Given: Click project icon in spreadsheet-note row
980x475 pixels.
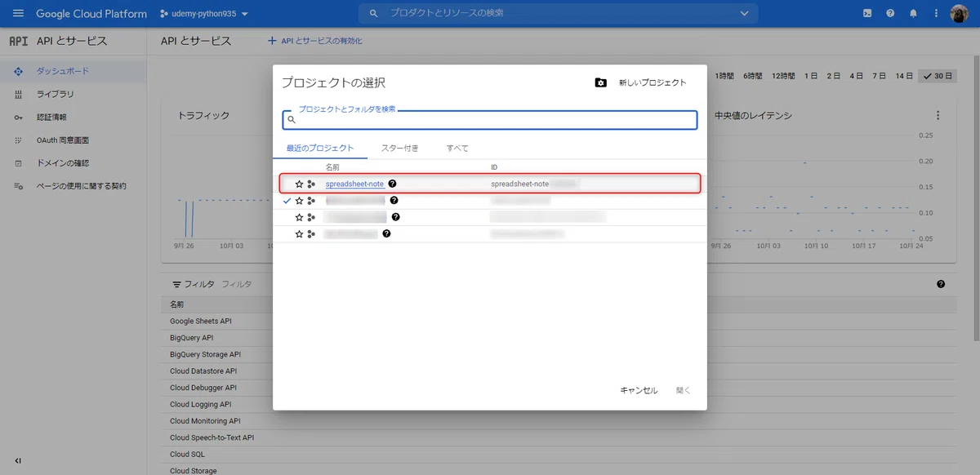Looking at the screenshot, I should click(311, 184).
